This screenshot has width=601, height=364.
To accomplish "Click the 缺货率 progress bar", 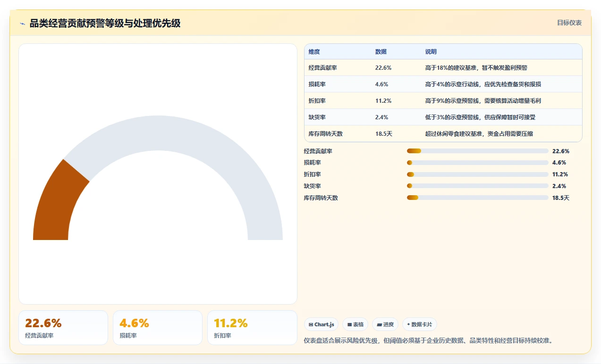I will coord(478,186).
